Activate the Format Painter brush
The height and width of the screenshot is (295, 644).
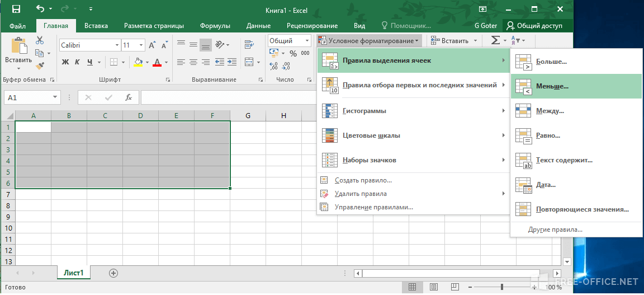40,66
